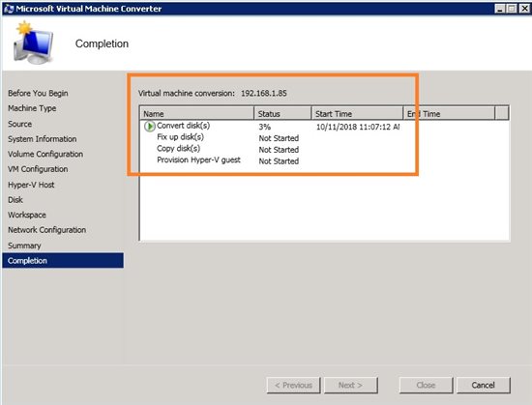Minimize the Virtual Machine Converter window
Screen dimensions: 532x405
point(500,9)
